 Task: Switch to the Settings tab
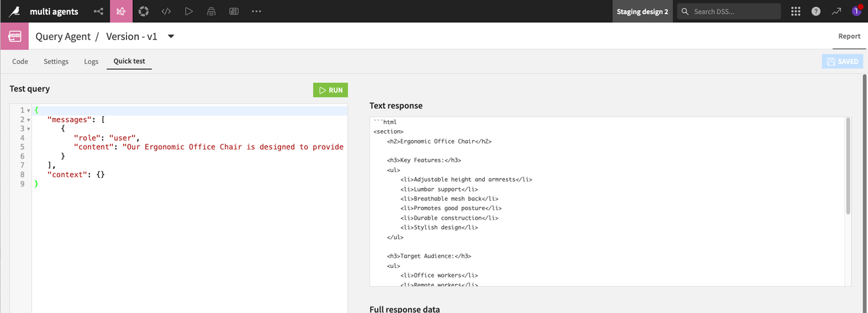[x=56, y=61]
